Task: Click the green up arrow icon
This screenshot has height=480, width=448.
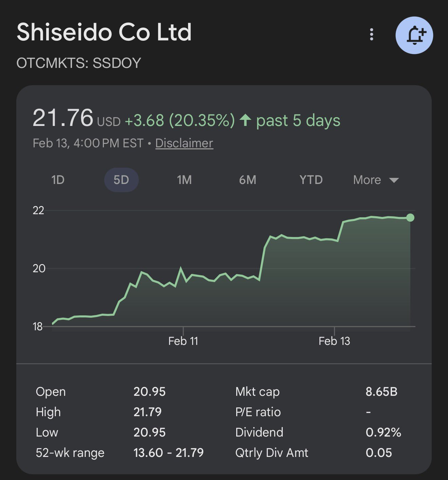Action: pyautogui.click(x=245, y=121)
